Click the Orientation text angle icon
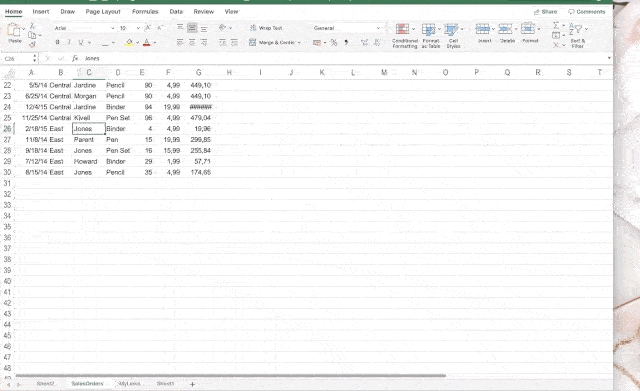Screen dimensions: 640x391 222,27
